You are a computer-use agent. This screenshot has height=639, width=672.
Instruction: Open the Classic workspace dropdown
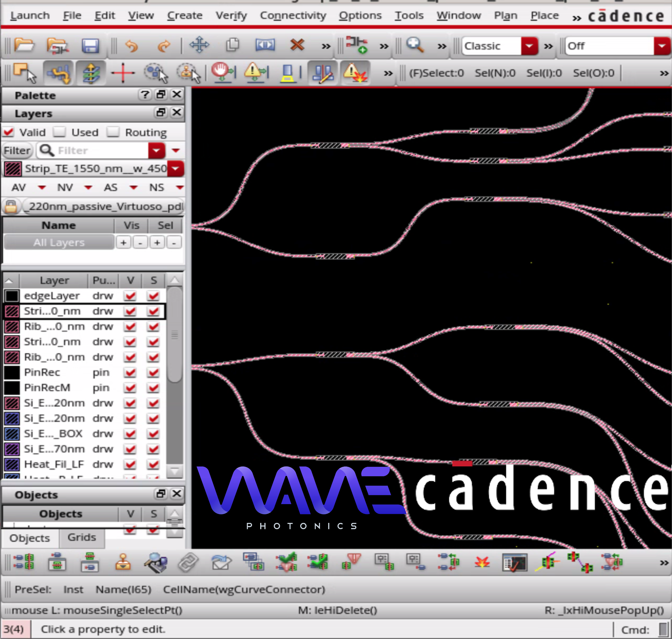pyautogui.click(x=529, y=46)
